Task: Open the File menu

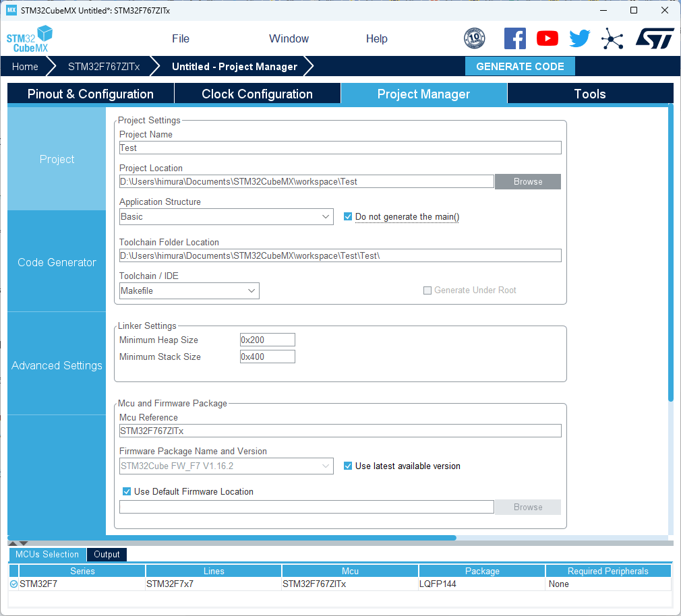Action: pos(181,38)
